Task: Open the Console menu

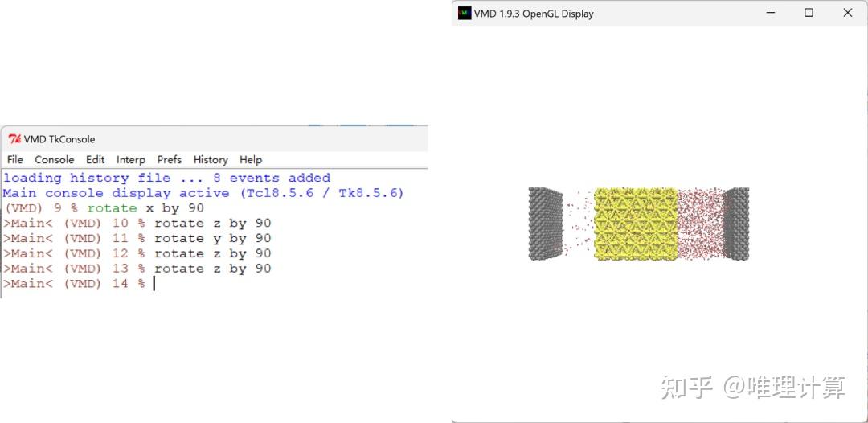Action: point(55,159)
